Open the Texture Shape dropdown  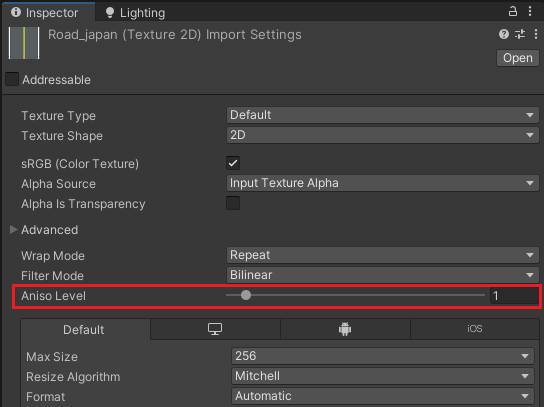(383, 135)
